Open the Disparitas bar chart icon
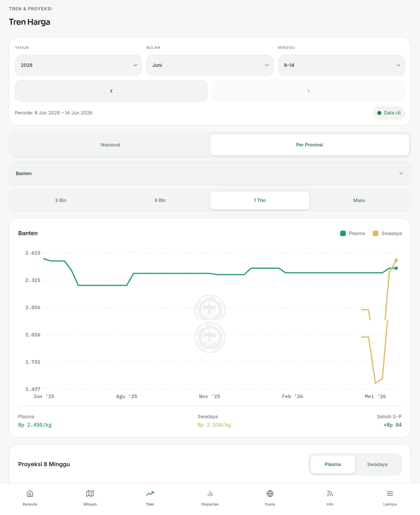Image resolution: width=420 pixels, height=515 pixels. click(210, 493)
